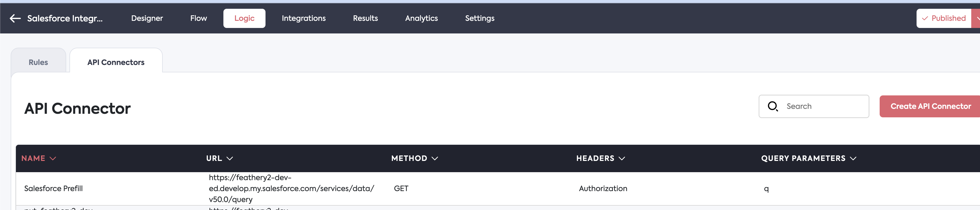
Task: Click the search magnifier icon
Action: point(773,106)
